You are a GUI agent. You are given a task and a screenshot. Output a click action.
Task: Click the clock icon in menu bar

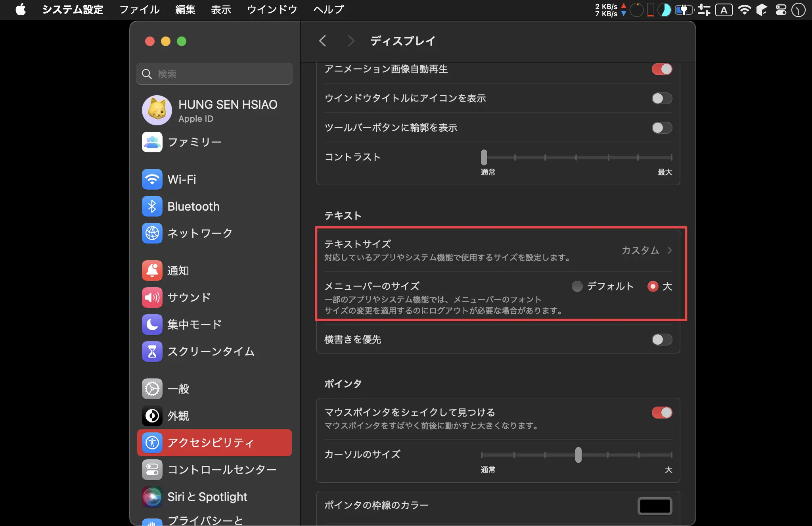pos(798,10)
